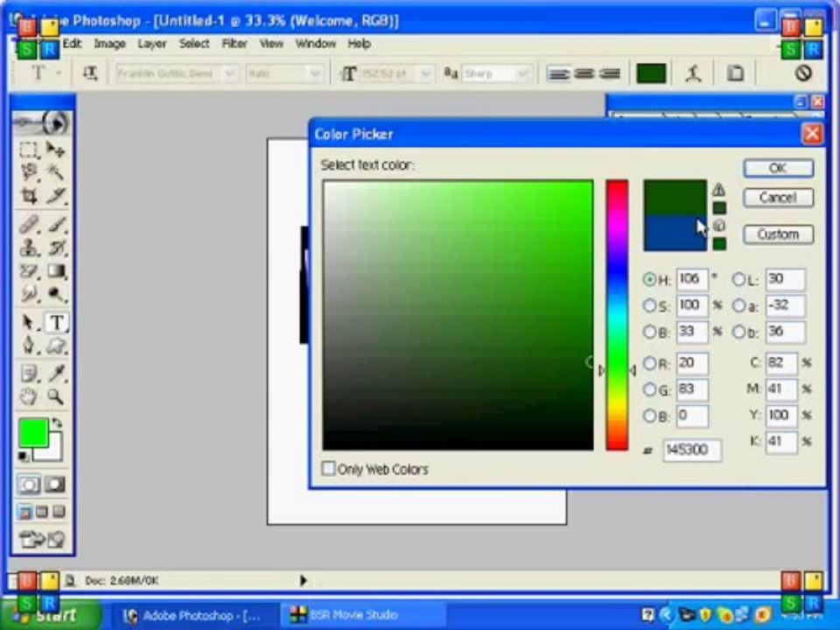
Task: Select the Clone Stamp tool
Action: click(29, 248)
